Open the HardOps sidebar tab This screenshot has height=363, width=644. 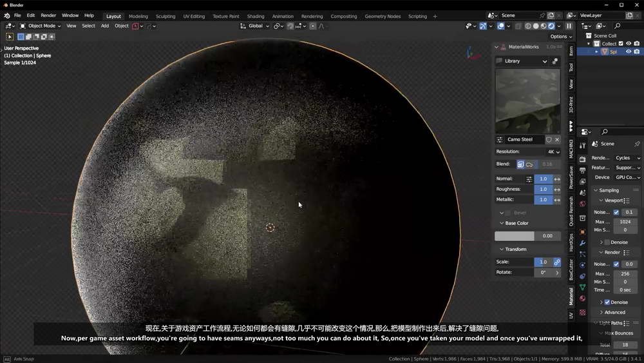pyautogui.click(x=571, y=242)
